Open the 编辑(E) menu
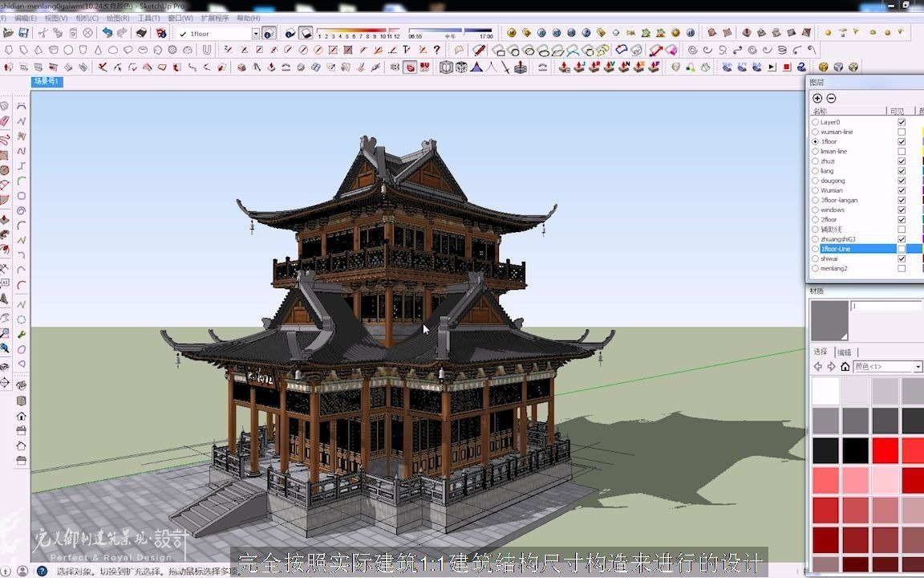 click(x=26, y=18)
